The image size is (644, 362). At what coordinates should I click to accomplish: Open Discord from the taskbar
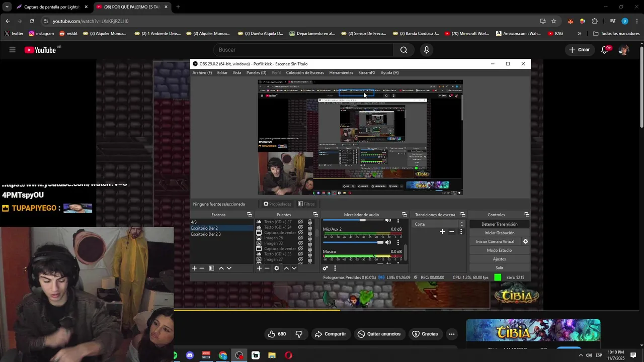click(190, 355)
